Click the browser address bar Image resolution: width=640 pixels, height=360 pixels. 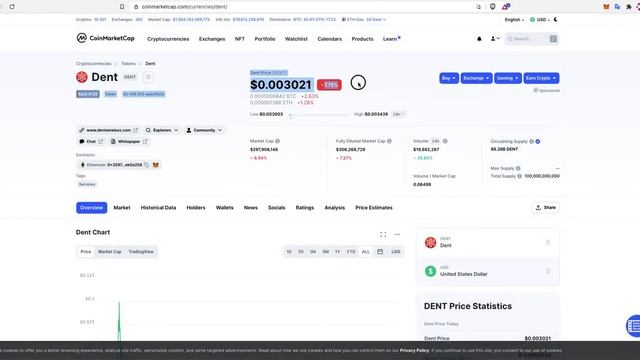tap(302, 7)
